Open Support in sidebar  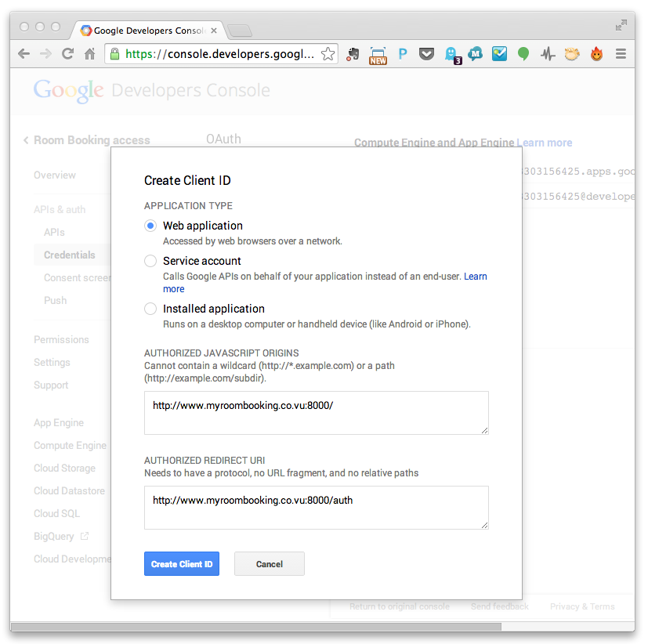click(51, 385)
